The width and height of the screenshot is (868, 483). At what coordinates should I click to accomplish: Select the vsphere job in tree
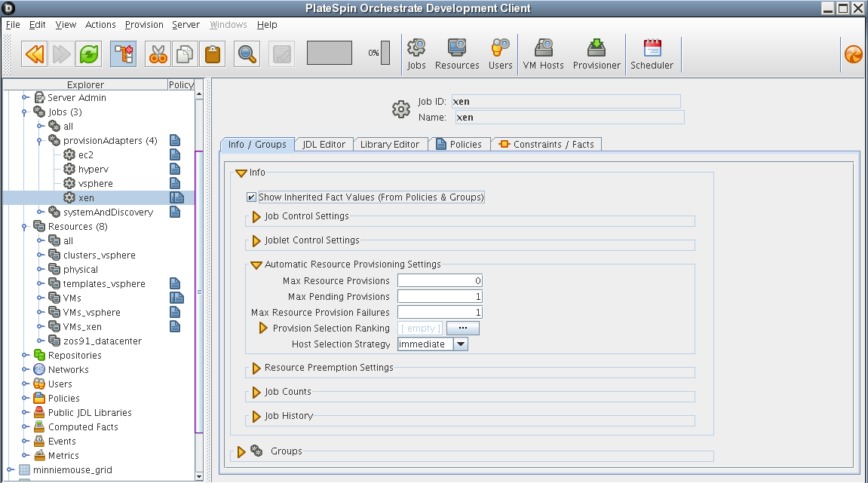coord(95,184)
